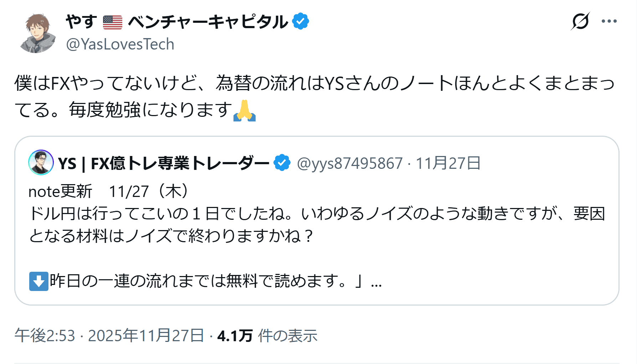The width and height of the screenshot is (637, 364).
Task: Click the timestamp 午後2:53 · 2025年11月27日
Action: (x=109, y=336)
